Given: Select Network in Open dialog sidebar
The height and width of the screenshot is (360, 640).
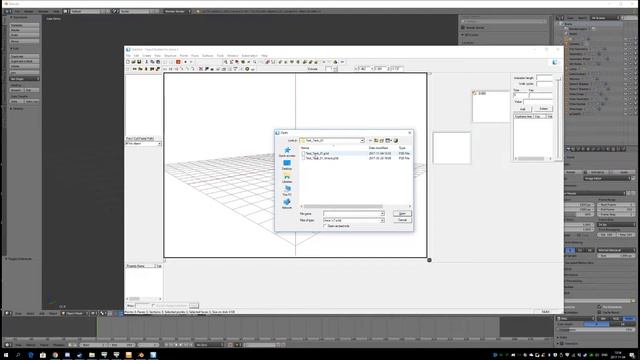Looking at the screenshot, I should click(287, 204).
